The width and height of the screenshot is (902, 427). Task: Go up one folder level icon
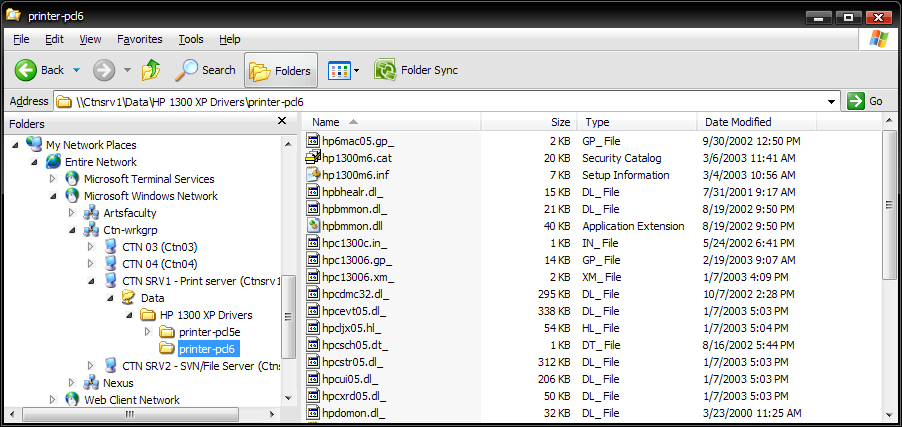[x=151, y=70]
